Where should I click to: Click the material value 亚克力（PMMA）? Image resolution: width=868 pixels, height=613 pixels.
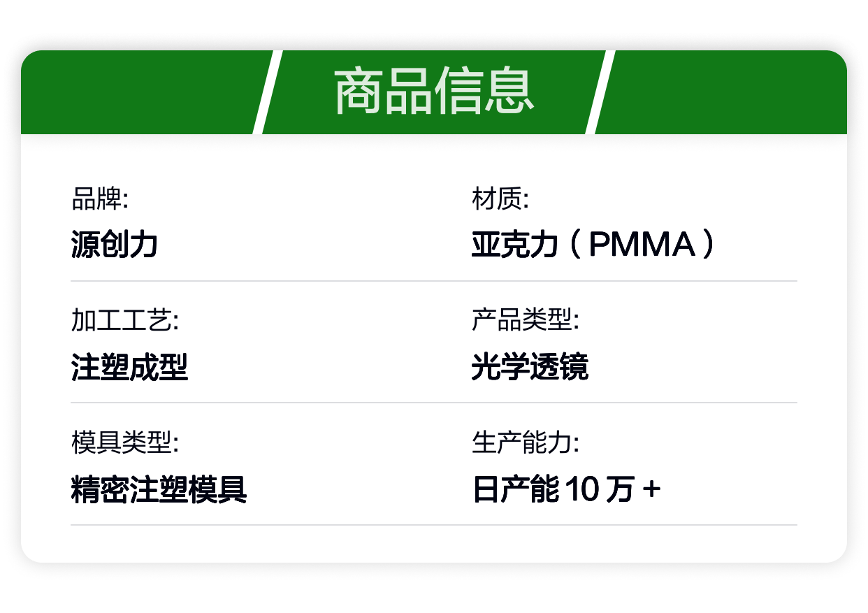[595, 245]
